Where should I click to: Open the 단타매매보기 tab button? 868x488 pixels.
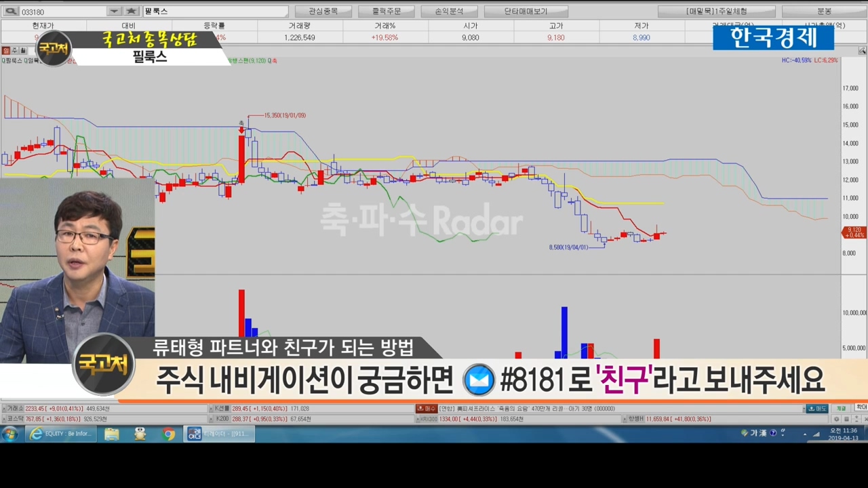(526, 12)
